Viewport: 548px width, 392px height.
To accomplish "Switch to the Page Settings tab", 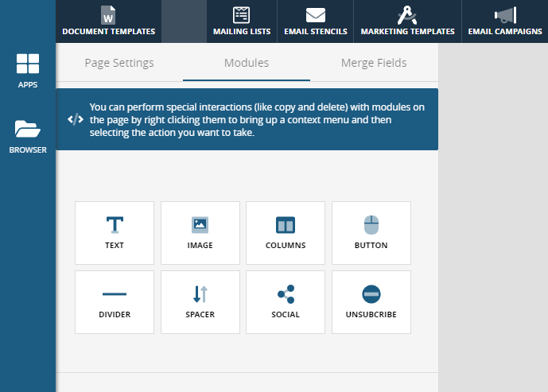I will [119, 63].
